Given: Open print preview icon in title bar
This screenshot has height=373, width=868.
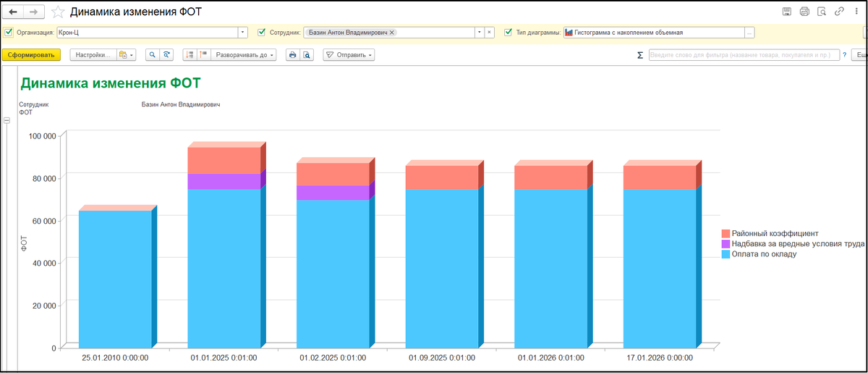Looking at the screenshot, I should point(822,12).
